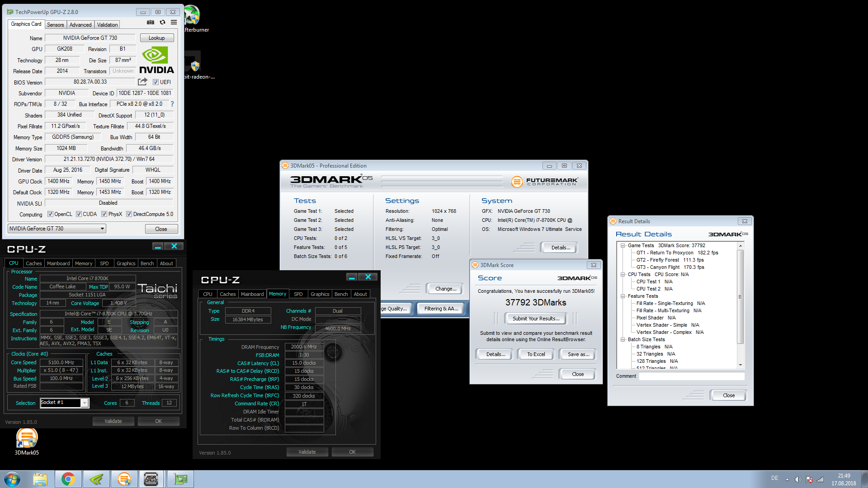This screenshot has height=488, width=868.
Task: Show hidden tray icons arrow
Action: pos(787,479)
